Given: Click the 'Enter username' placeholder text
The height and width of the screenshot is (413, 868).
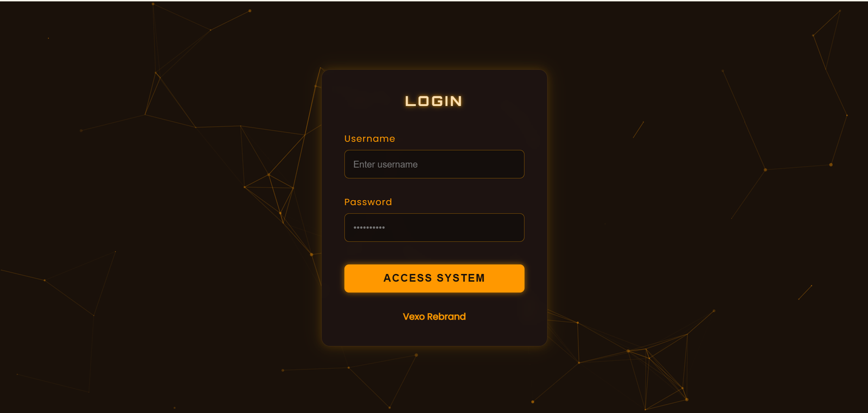Looking at the screenshot, I should (385, 164).
